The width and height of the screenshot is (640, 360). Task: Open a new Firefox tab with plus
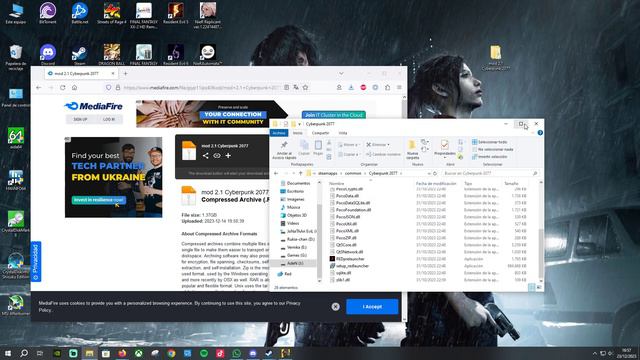click(x=125, y=73)
